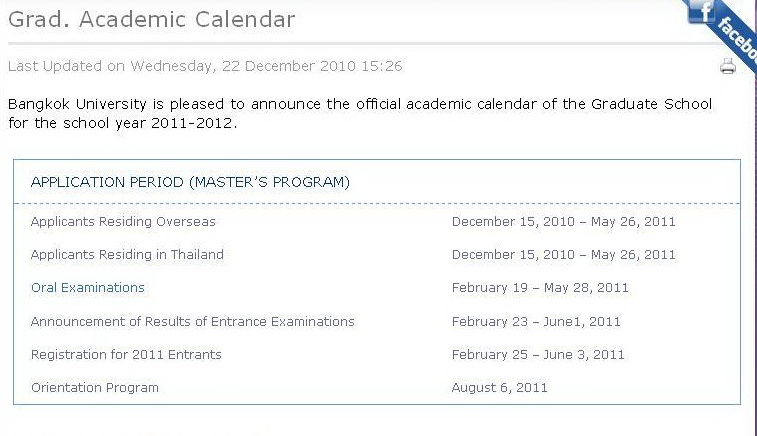
Task: Click Registration for 2011 Entrants text
Action: pos(126,355)
